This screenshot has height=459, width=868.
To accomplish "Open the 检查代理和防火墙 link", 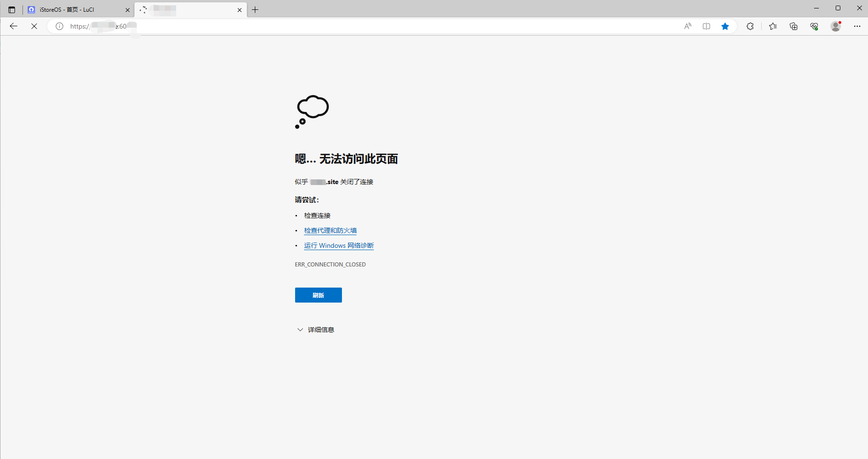I will 330,230.
